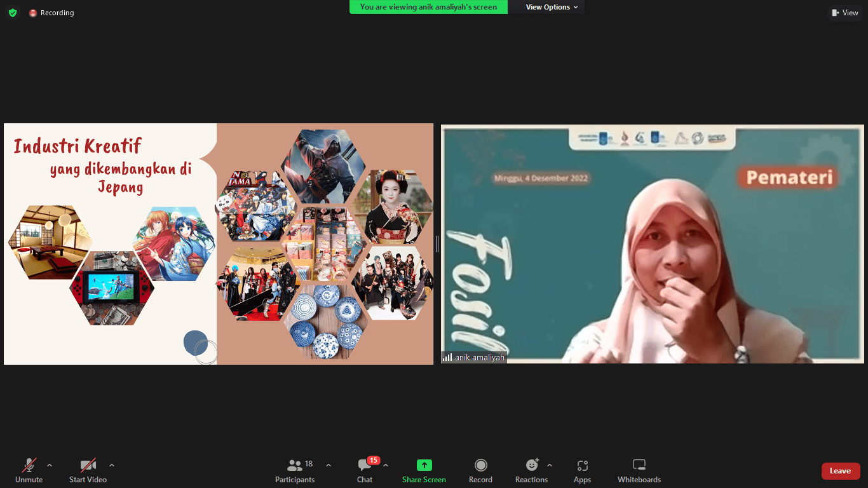Click the divider between slide and video
The width and height of the screenshot is (868, 488).
(x=437, y=244)
